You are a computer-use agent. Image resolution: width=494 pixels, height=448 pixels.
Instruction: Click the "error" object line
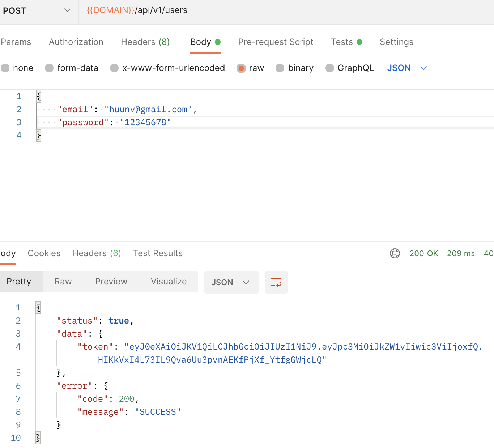[82, 386]
